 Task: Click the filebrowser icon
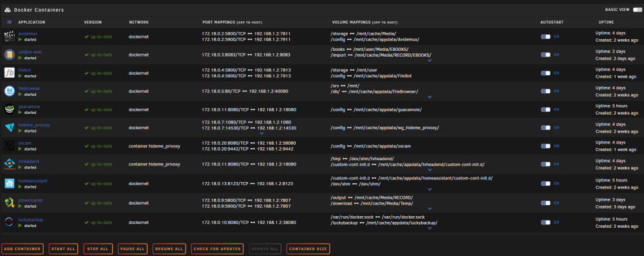[x=9, y=91]
